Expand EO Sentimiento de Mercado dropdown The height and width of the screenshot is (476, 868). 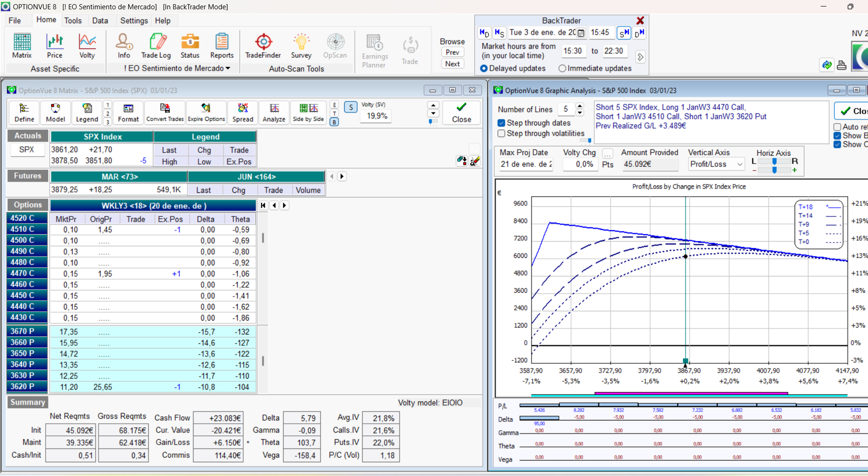(x=228, y=68)
